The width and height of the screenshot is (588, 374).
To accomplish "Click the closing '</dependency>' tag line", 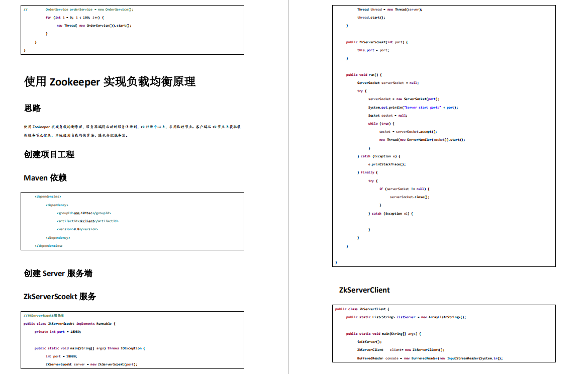I will click(x=58, y=238).
